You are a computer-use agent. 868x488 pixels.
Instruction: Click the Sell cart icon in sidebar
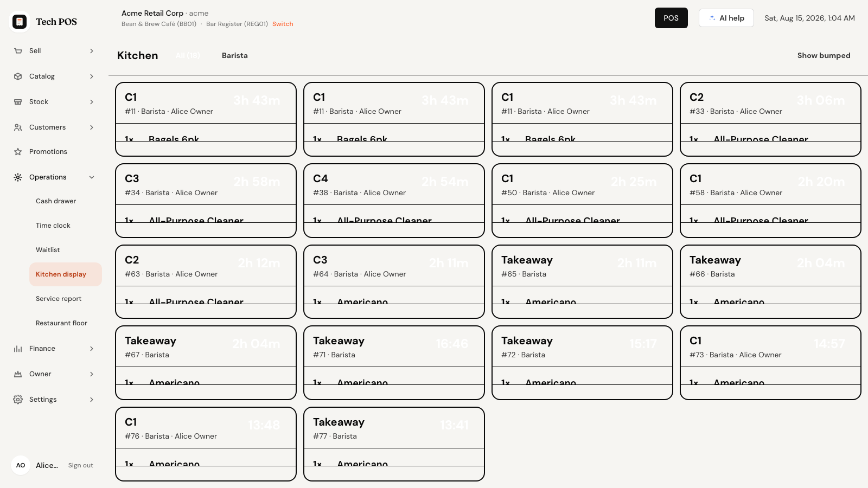(x=18, y=51)
